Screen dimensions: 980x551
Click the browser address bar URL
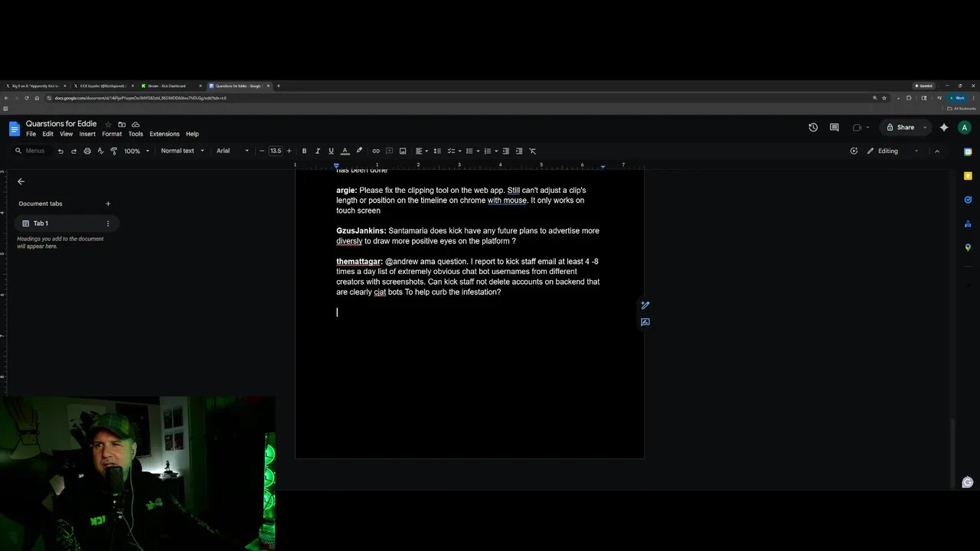[x=139, y=98]
